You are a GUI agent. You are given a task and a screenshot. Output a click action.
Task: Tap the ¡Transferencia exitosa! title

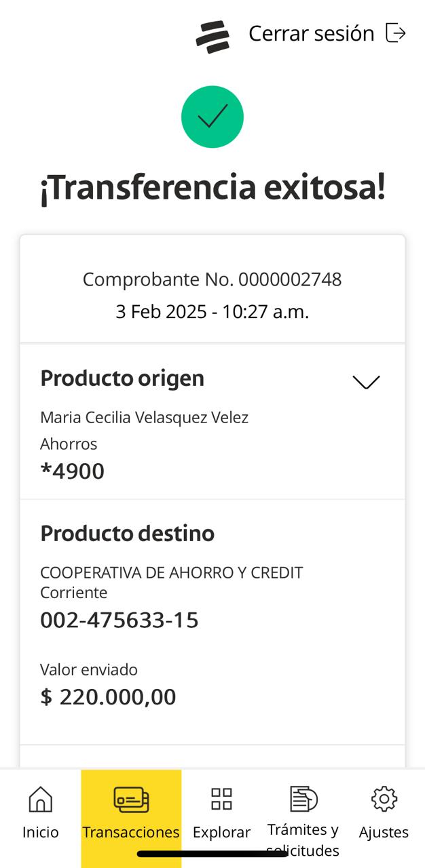(x=212, y=188)
